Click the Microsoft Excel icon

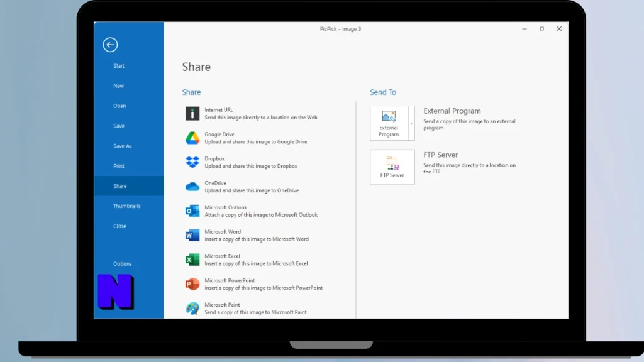192,260
